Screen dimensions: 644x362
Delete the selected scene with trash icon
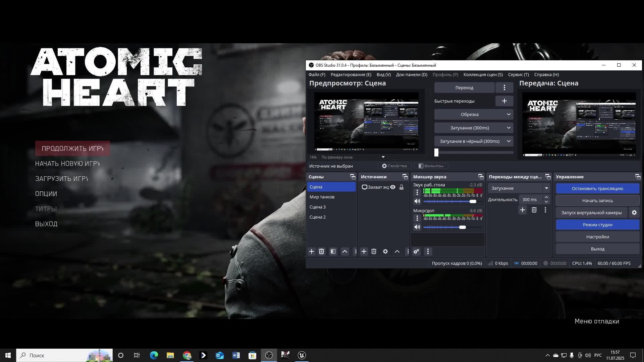point(321,251)
